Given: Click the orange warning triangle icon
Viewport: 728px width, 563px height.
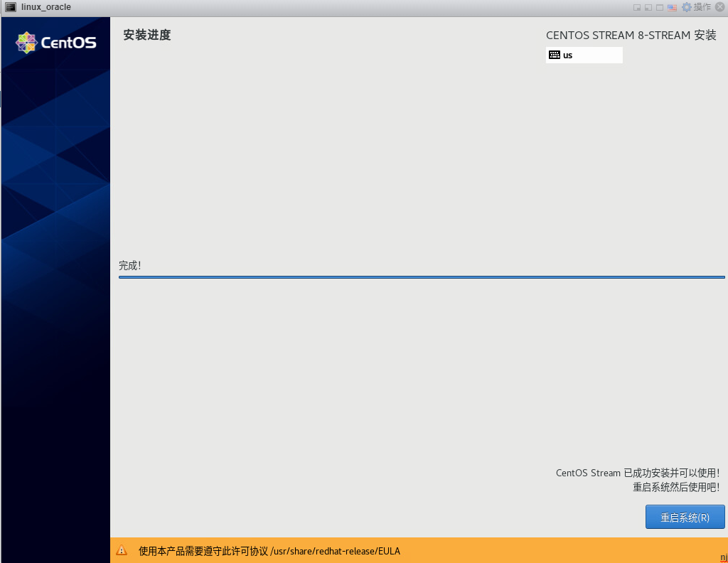Looking at the screenshot, I should (x=122, y=550).
